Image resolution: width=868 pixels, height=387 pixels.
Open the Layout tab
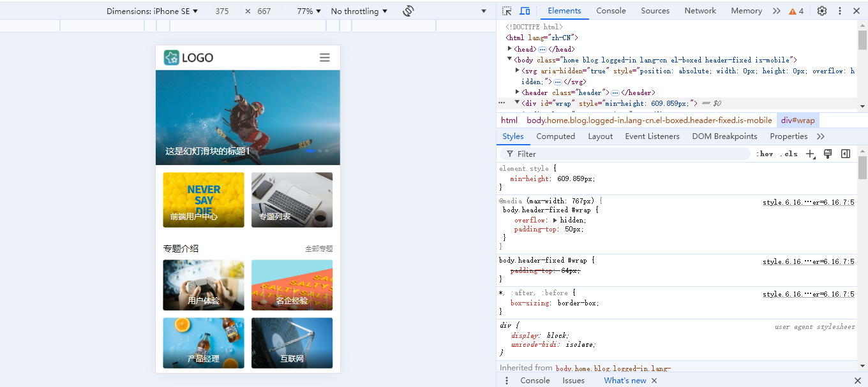tap(600, 136)
